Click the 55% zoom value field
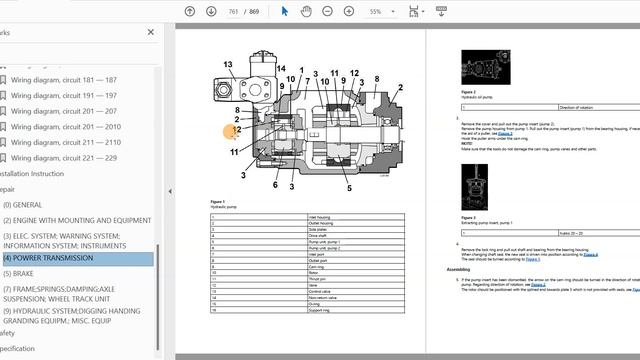The height and width of the screenshot is (360, 640). pos(376,12)
